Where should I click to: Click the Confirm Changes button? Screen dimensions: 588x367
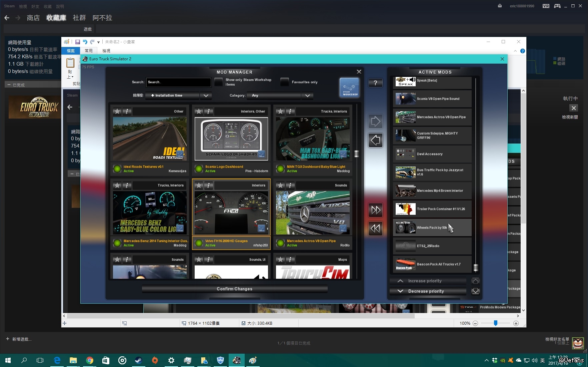tap(234, 289)
